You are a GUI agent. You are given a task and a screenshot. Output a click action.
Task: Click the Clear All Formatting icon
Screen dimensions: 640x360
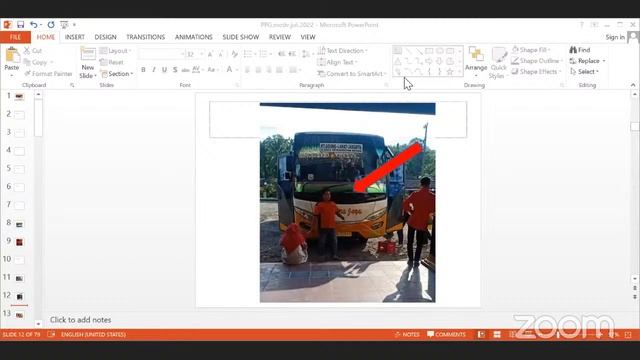(x=234, y=54)
